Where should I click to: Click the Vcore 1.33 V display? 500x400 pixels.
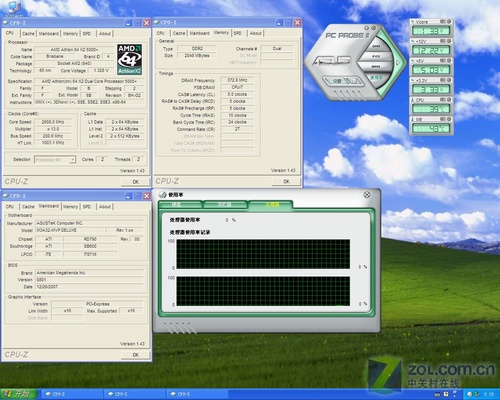[x=431, y=31]
